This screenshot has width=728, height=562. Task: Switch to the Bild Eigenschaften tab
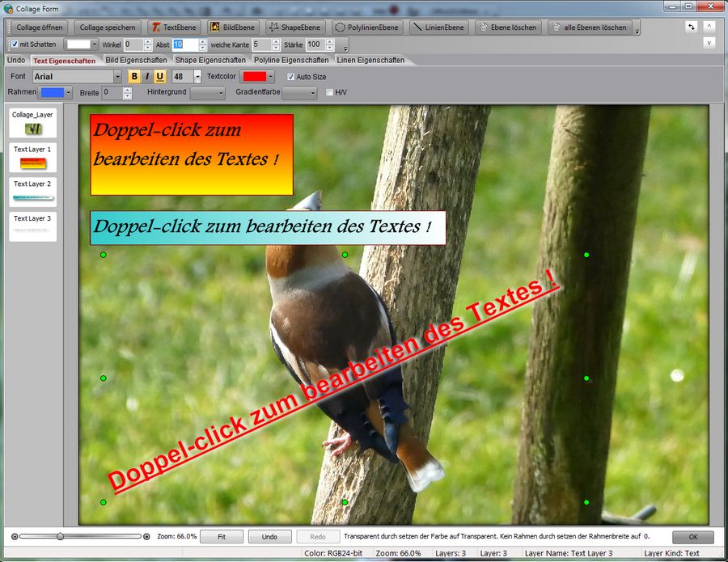click(x=136, y=60)
